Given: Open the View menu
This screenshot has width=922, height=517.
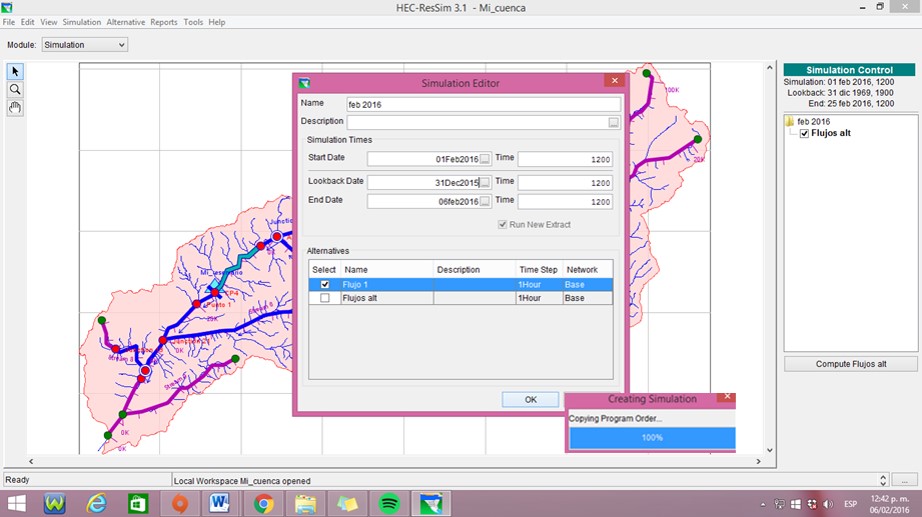Looking at the screenshot, I should [x=49, y=22].
